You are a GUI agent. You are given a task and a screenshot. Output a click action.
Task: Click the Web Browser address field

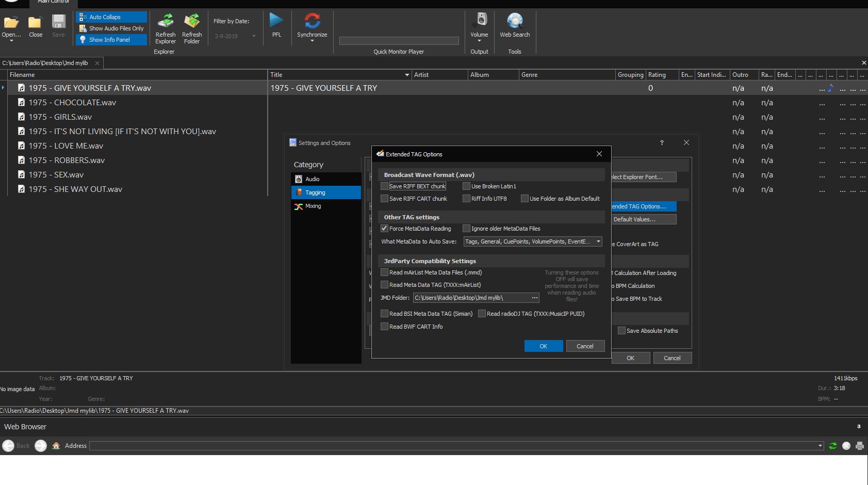[x=456, y=446]
